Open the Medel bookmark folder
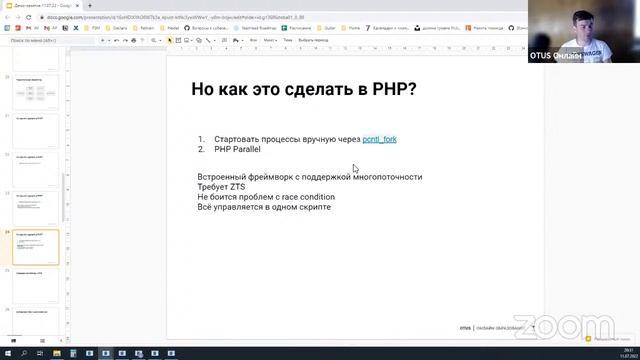Viewport: 640px width, 360px height. pos(169,28)
